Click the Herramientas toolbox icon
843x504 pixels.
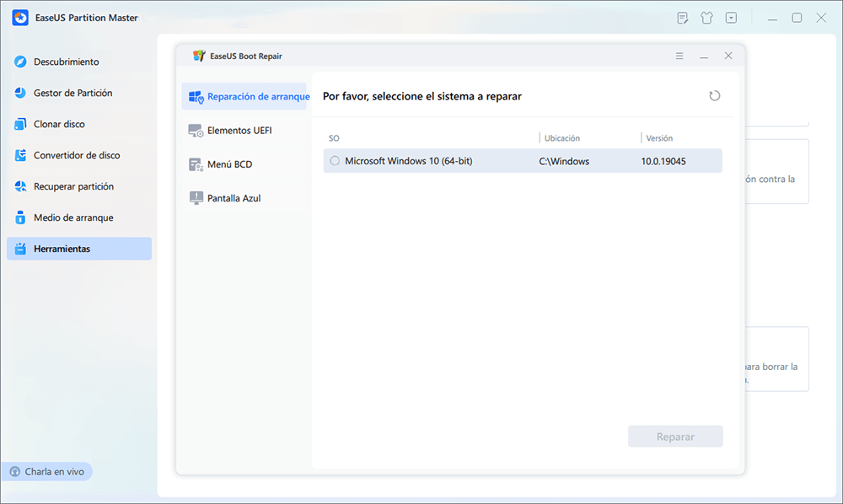tap(20, 249)
